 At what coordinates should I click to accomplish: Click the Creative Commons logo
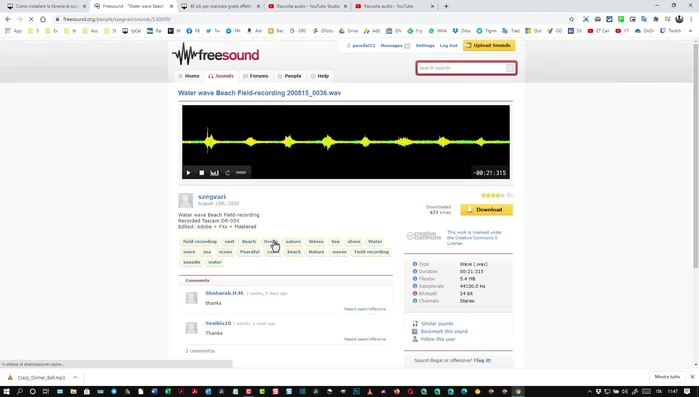(x=424, y=236)
